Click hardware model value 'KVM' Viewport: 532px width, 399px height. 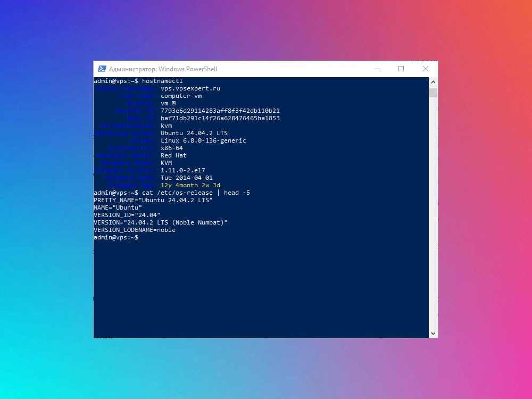click(166, 163)
